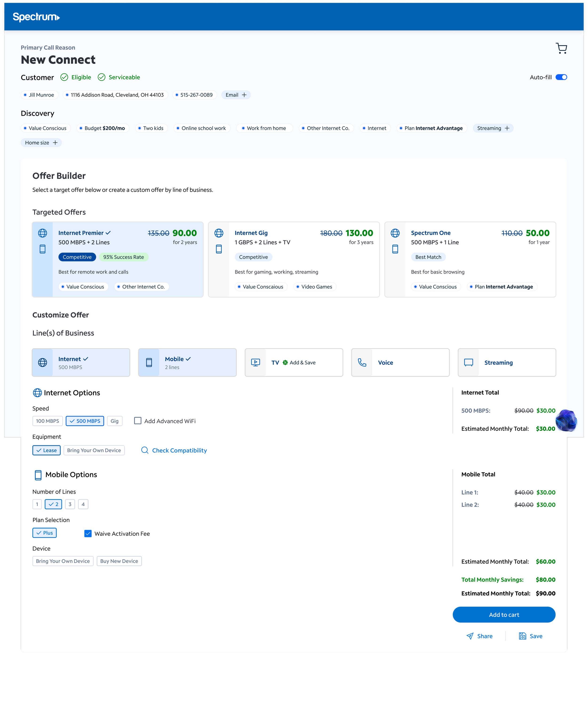Choose Bring Your Own Device under Equipment
This screenshot has width=588, height=708.
point(94,451)
